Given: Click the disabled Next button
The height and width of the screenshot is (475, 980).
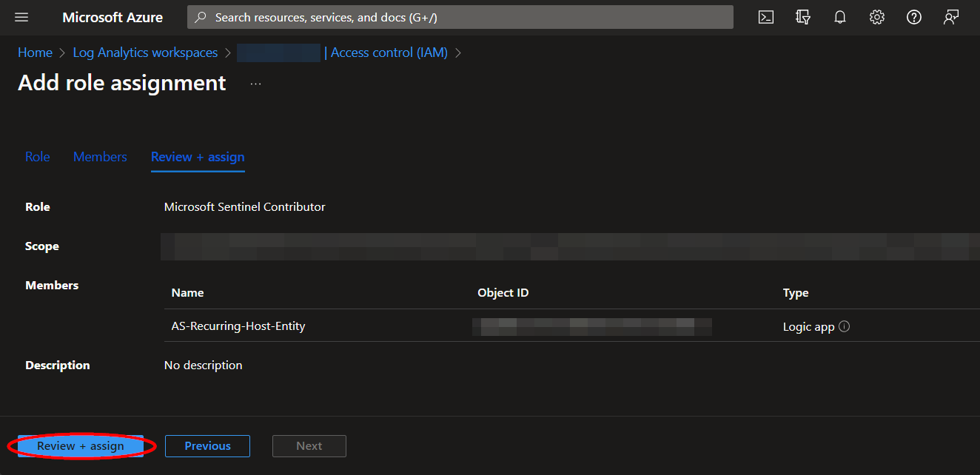Looking at the screenshot, I should 309,446.
